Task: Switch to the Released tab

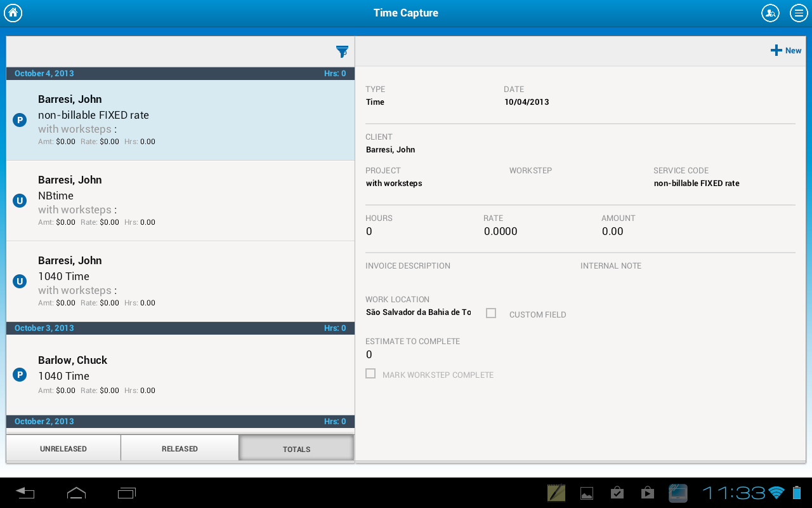Action: [x=180, y=448]
